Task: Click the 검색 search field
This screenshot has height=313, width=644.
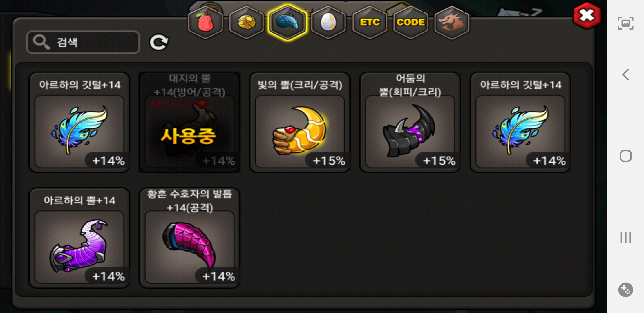Action: (x=83, y=42)
